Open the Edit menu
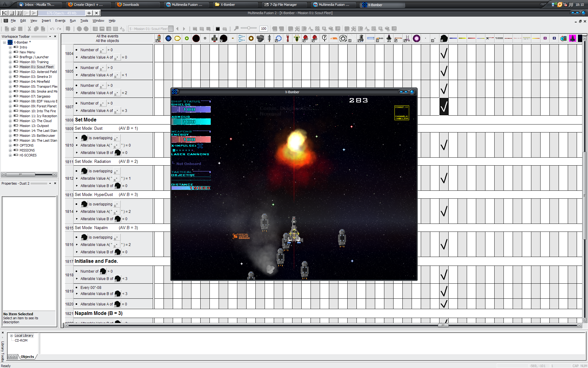The image size is (588, 368). [23, 21]
